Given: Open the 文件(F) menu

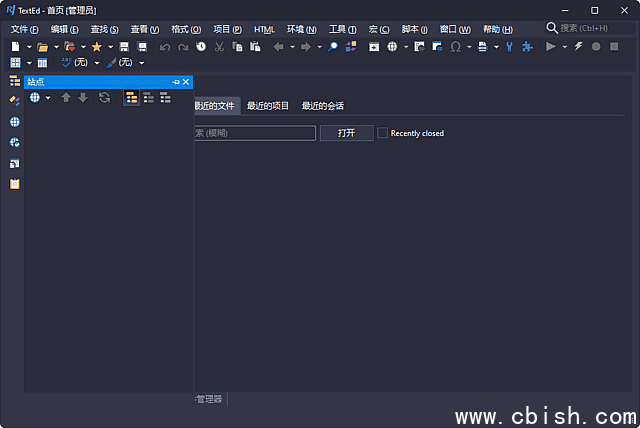Looking at the screenshot, I should coord(24,29).
